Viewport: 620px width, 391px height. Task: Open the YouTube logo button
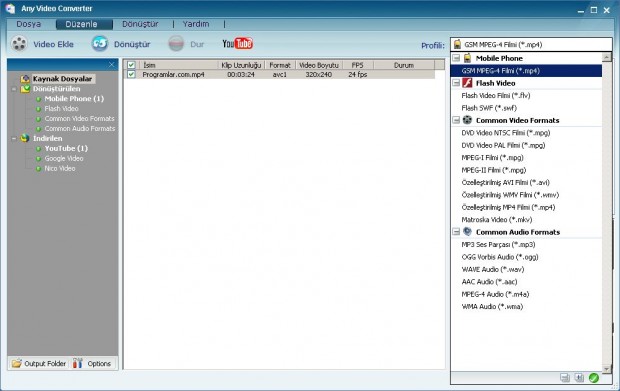point(238,43)
